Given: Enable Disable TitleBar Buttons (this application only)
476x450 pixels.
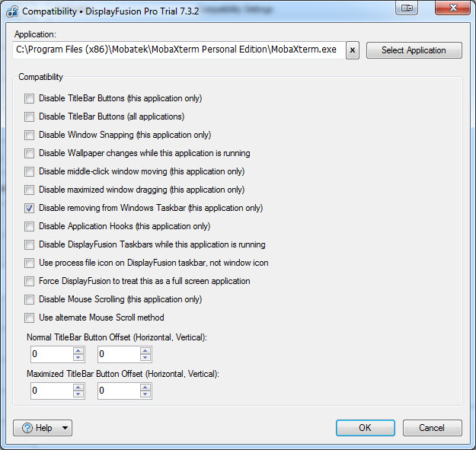Looking at the screenshot, I should pos(29,98).
